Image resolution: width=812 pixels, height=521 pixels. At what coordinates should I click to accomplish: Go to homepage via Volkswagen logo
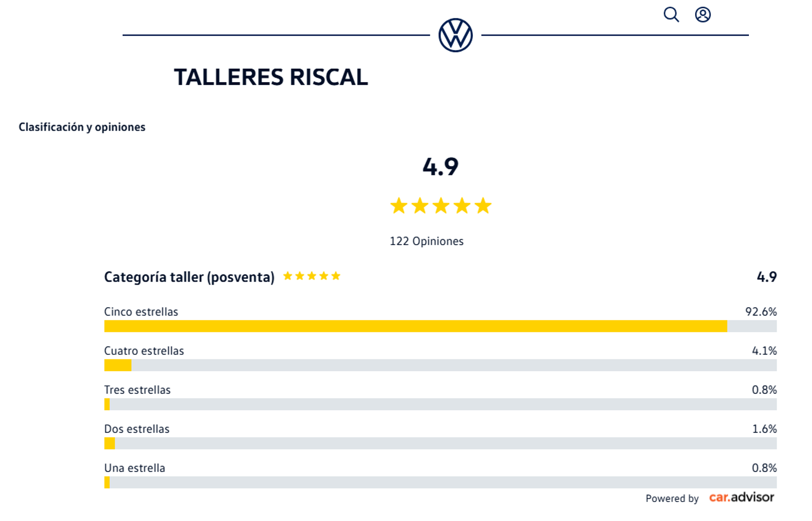[x=455, y=35]
